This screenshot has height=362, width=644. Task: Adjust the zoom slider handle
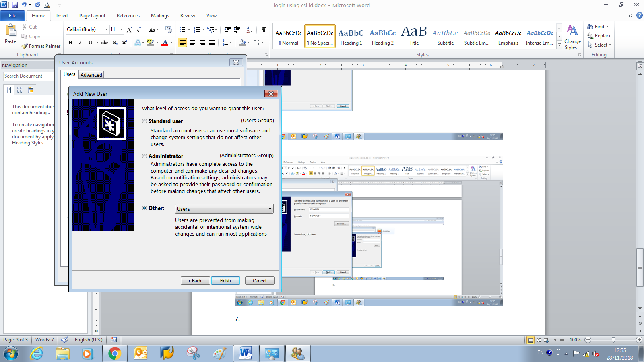(613, 340)
